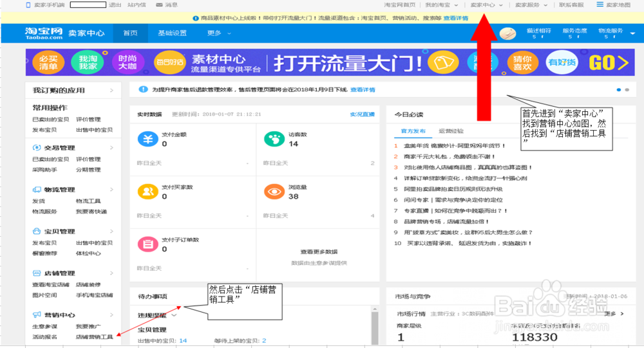The image size is (644, 348).
Task: Click the 支付金额 yen icon
Action: coord(148,139)
